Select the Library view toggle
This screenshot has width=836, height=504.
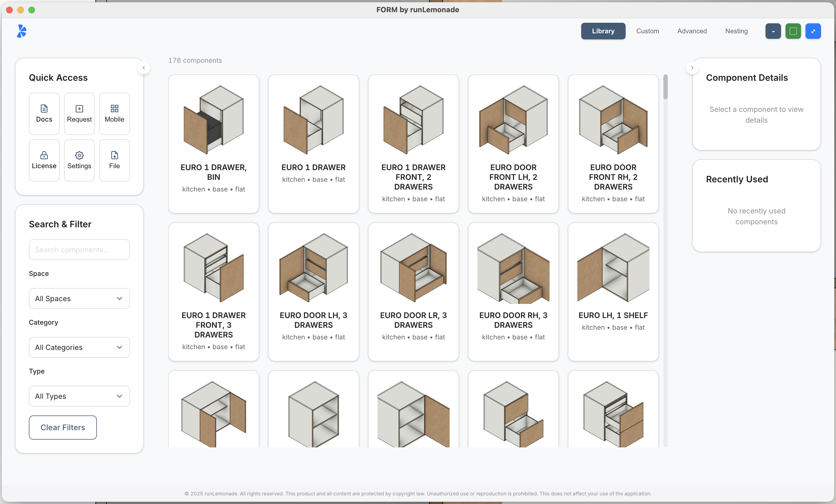(603, 31)
